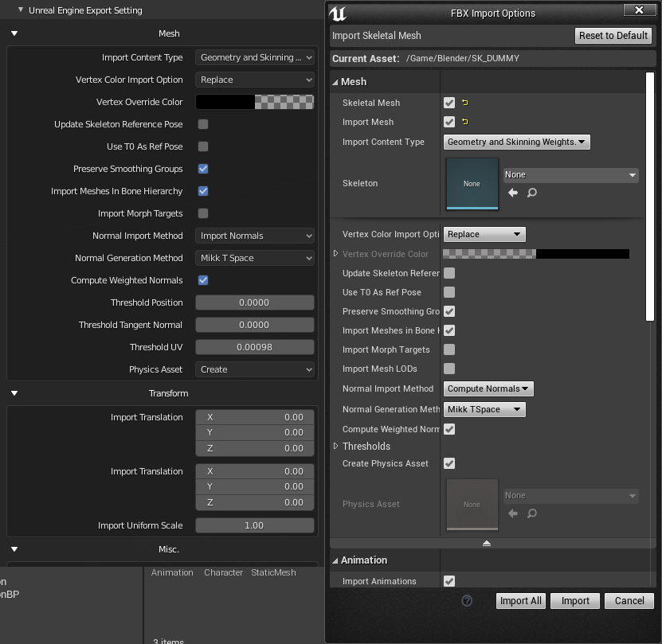
Task: Pick the Vertex Override Color swatch
Action: point(254,102)
